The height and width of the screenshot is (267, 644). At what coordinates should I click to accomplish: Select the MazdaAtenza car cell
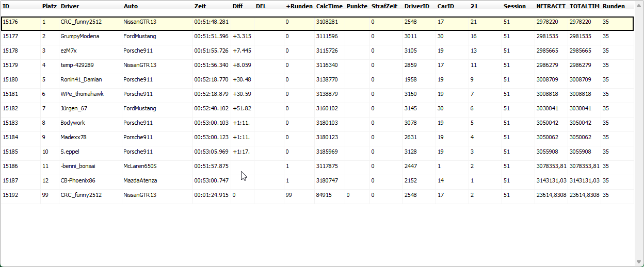point(140,181)
